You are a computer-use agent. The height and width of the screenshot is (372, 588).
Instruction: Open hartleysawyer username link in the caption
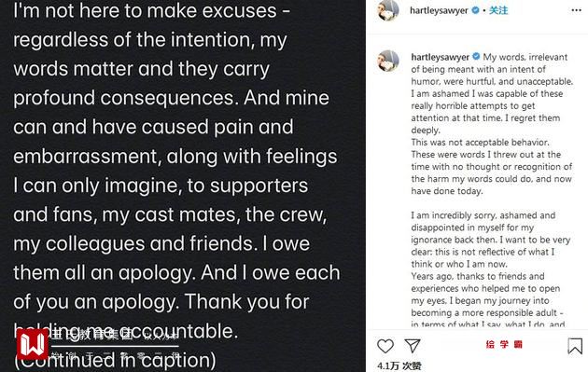click(x=440, y=57)
